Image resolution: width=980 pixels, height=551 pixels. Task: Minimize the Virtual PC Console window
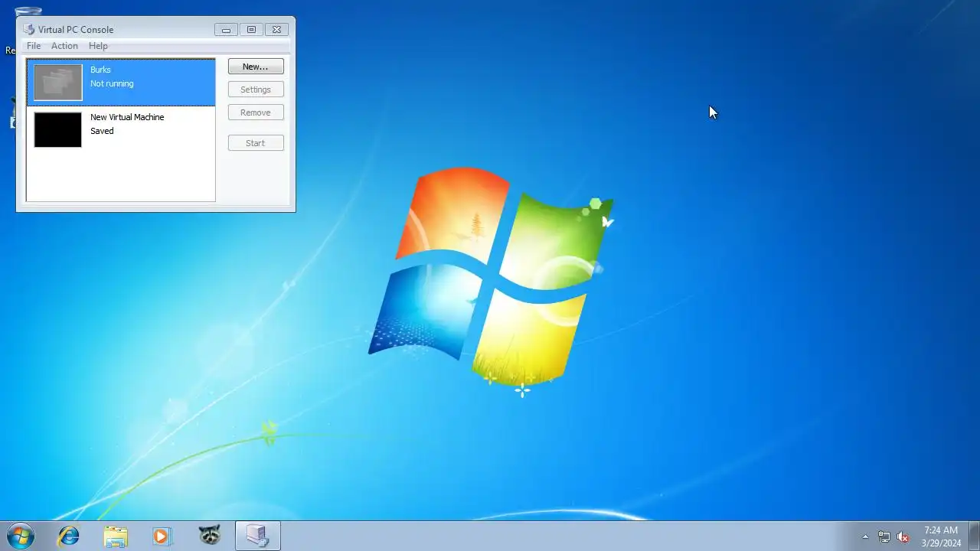click(226, 30)
